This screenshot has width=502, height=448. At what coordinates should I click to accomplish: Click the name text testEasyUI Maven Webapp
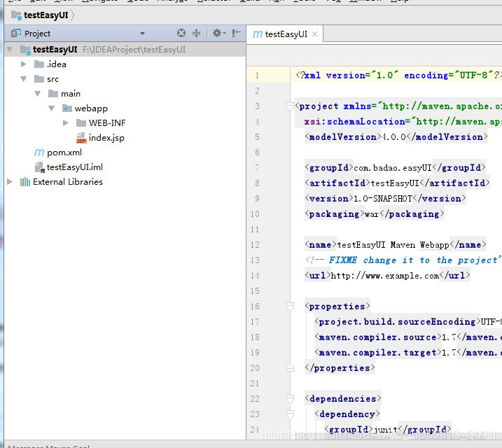393,245
